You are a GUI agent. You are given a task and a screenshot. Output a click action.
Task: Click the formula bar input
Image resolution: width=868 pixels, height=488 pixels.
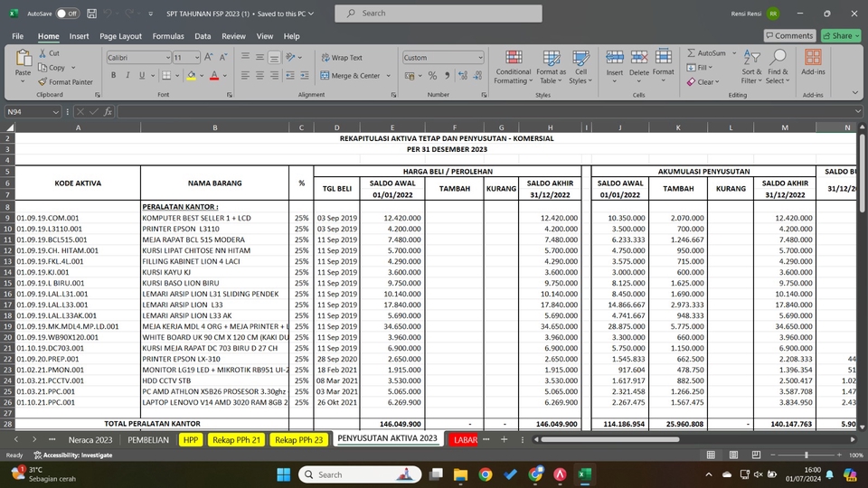click(487, 112)
